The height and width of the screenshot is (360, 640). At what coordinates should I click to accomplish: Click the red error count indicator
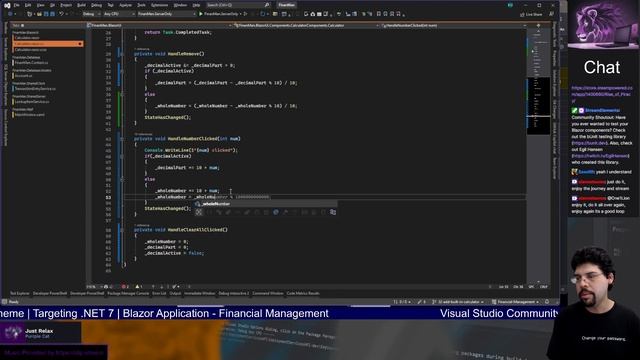click(125, 287)
